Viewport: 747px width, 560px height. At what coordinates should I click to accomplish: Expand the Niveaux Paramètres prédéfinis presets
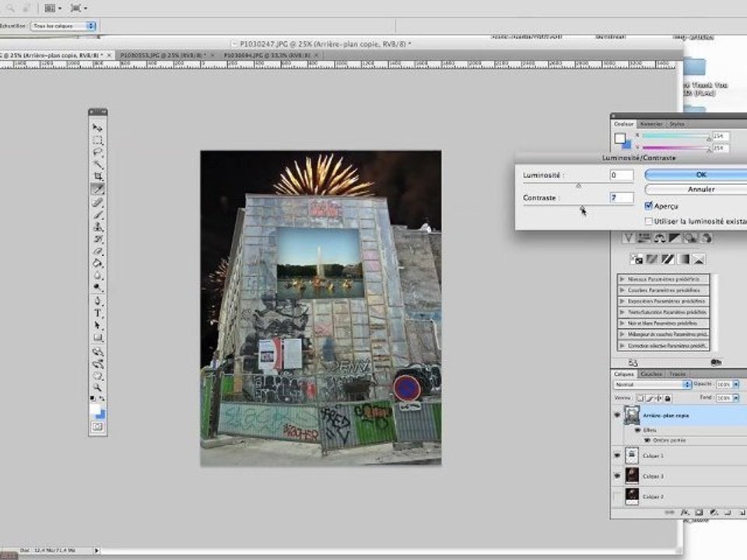pos(663,279)
